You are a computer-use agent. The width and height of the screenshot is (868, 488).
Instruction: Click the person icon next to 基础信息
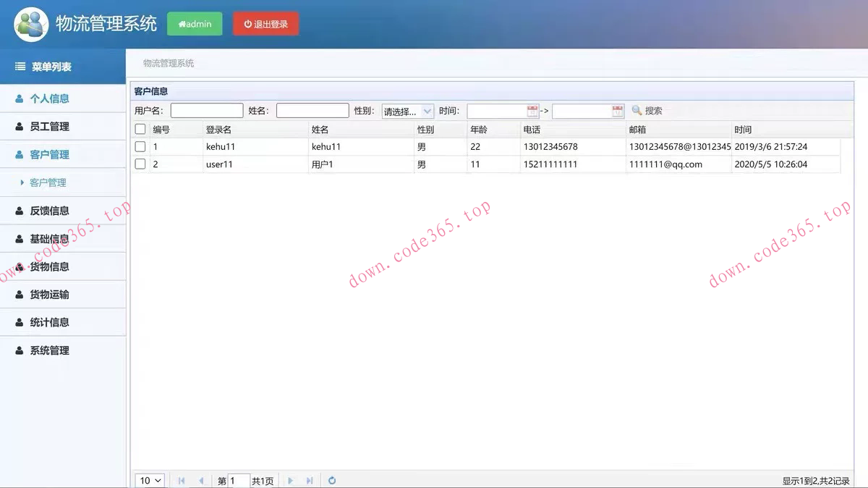pyautogui.click(x=20, y=239)
